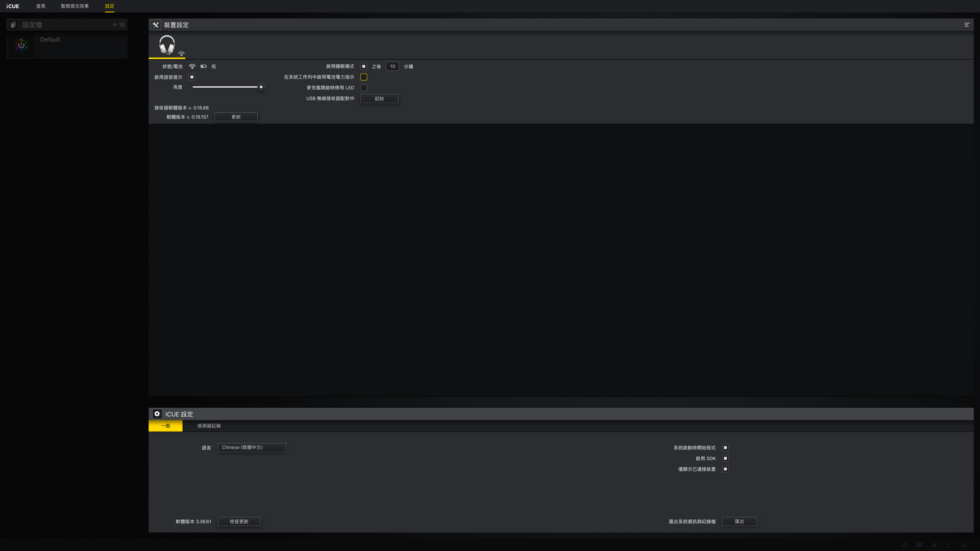Click the 設定檔 panel title
Screen dimensions: 980x551
pyautogui.click(x=32, y=25)
